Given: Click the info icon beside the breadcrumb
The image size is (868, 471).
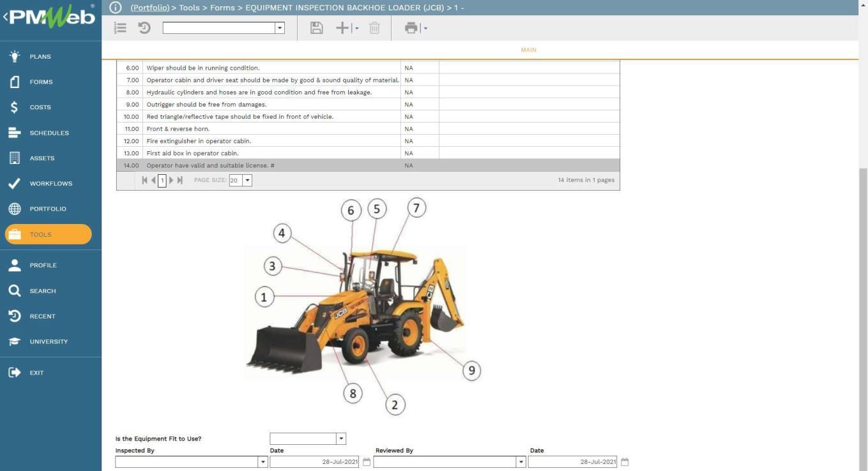Looking at the screenshot, I should (x=115, y=8).
